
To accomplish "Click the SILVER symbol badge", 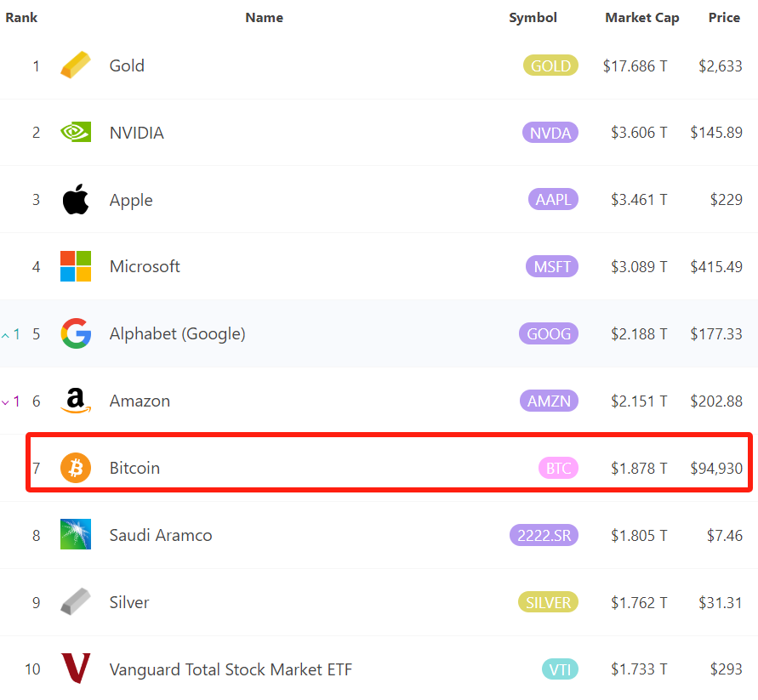I will (x=548, y=602).
